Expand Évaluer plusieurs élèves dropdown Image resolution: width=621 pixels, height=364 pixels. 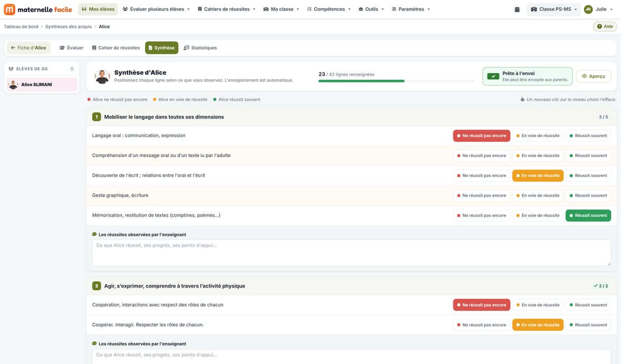(x=156, y=9)
